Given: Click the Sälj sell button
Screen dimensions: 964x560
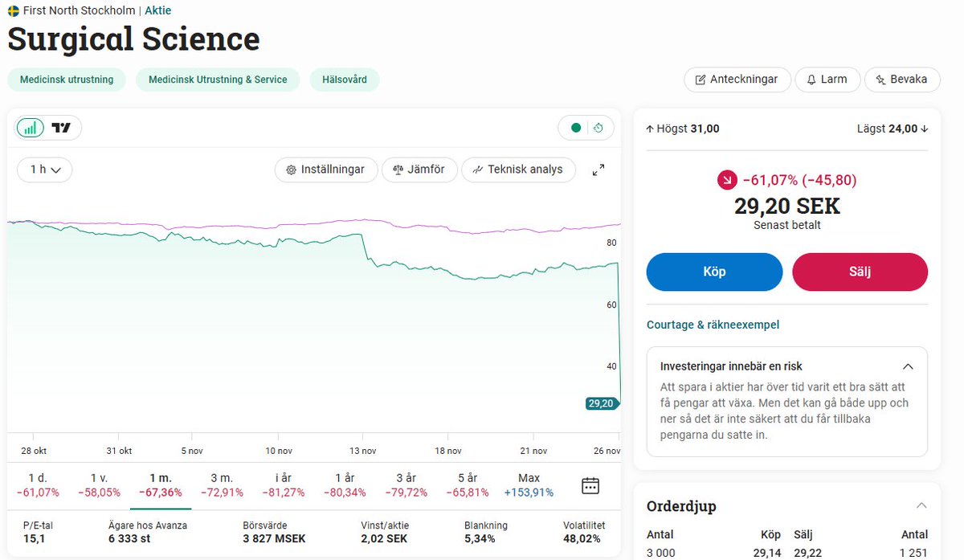Looking at the screenshot, I should (x=860, y=272).
